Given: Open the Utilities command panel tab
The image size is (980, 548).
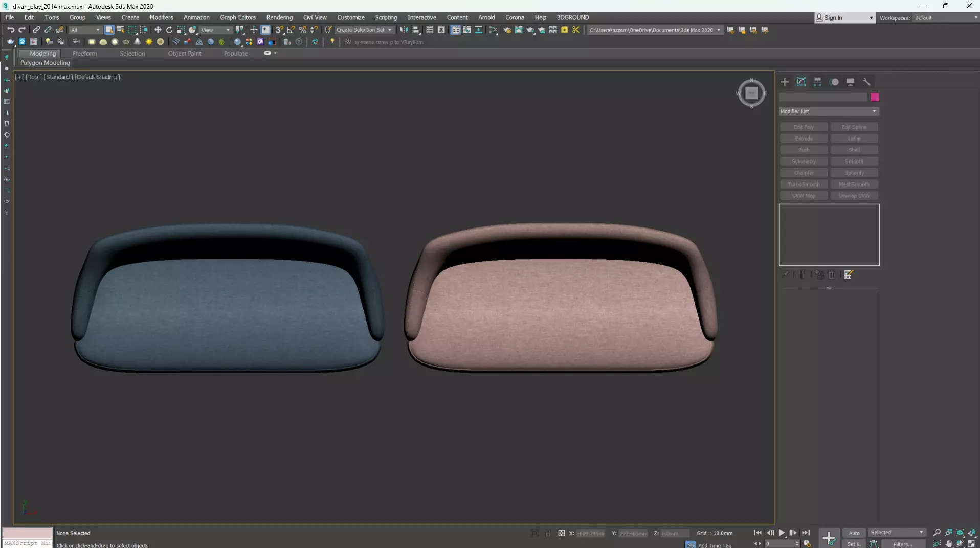Looking at the screenshot, I should tap(866, 82).
